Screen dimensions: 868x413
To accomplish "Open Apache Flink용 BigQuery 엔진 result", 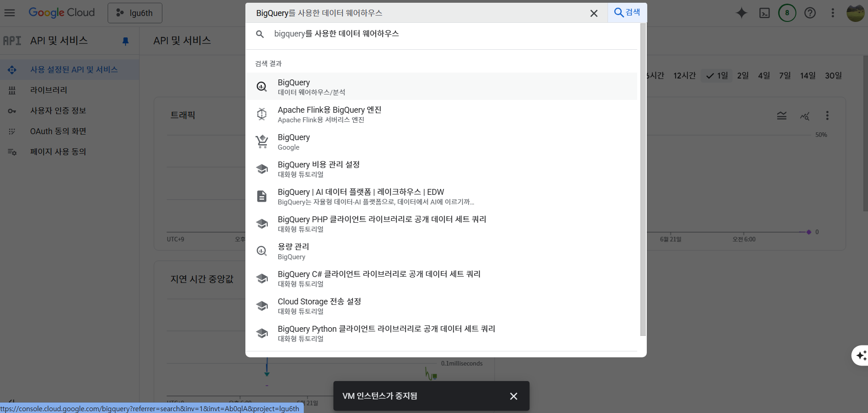I will (x=441, y=114).
